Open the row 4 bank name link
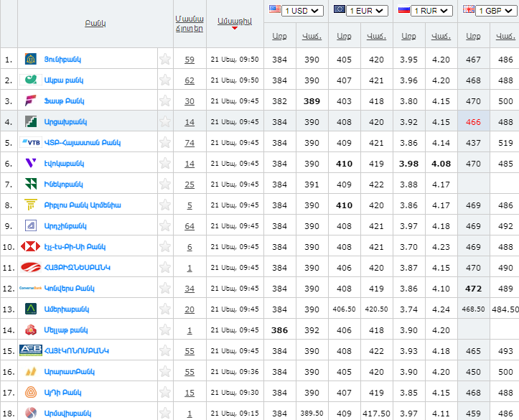Viewport: 519px width, 420px height. coord(65,122)
